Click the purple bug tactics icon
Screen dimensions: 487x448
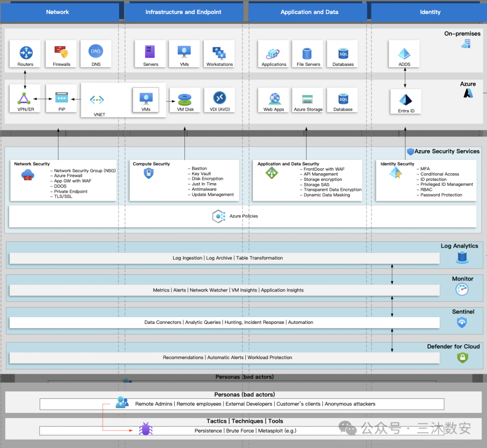pos(146,429)
